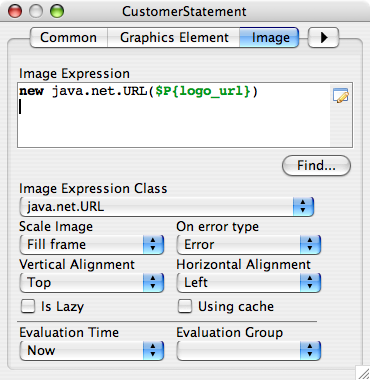Enable the Using cache checkbox
This screenshot has width=370, height=380.
point(185,306)
